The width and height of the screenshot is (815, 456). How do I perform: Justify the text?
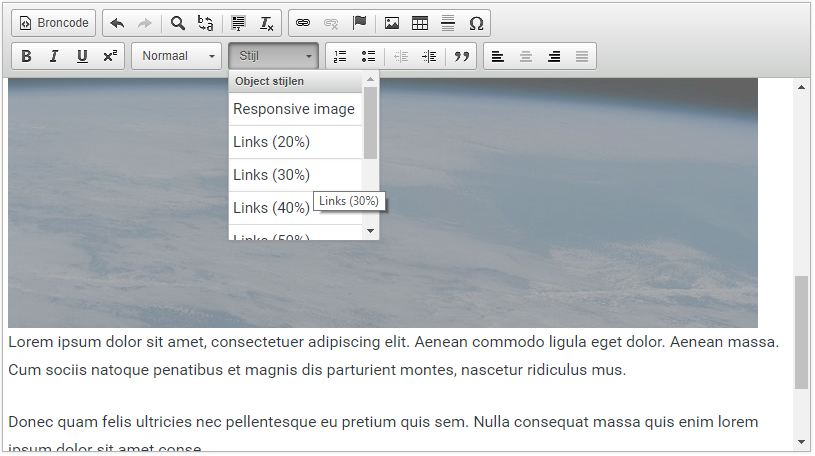(x=582, y=56)
